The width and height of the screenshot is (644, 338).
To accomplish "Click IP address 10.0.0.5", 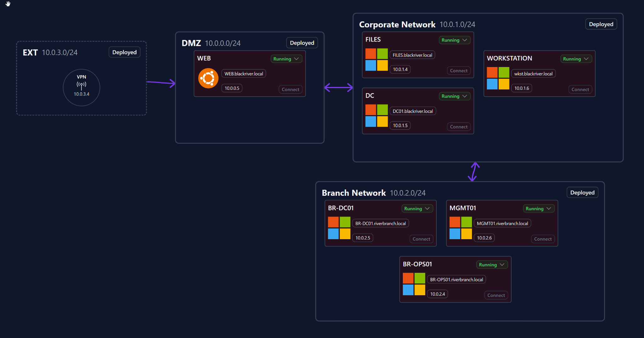I will coord(232,88).
